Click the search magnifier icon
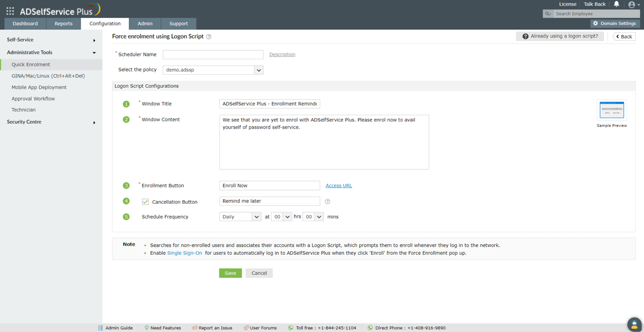 548,14
